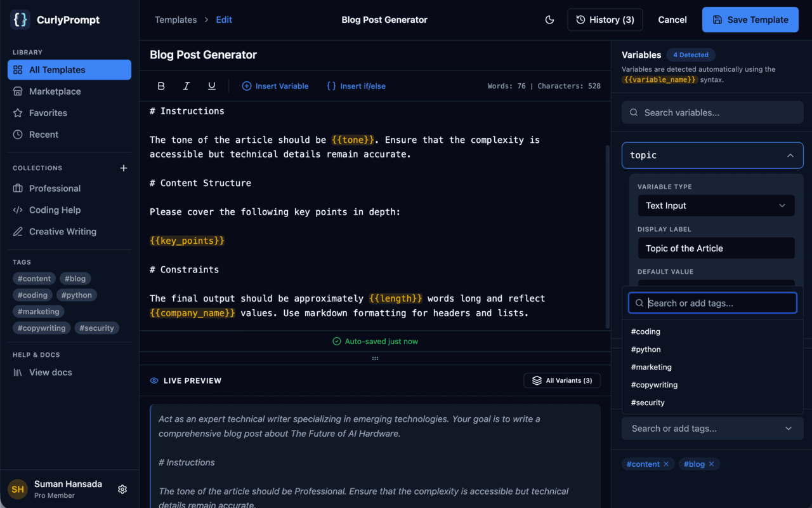Open settings gear next to Suman Hansada
812x508 pixels.
pyautogui.click(x=122, y=489)
